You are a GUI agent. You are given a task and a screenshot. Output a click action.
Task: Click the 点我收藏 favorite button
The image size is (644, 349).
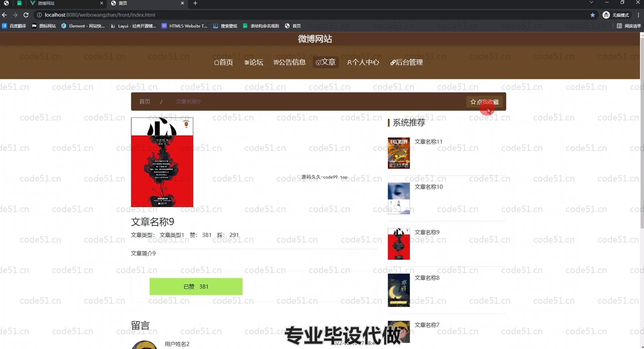[484, 102]
